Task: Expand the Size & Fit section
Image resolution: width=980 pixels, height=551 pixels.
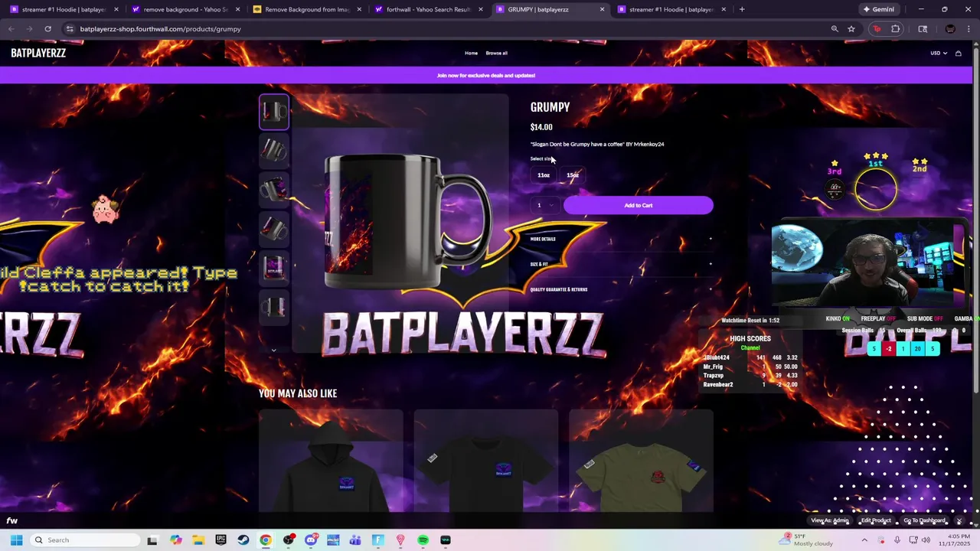Action: click(622, 264)
